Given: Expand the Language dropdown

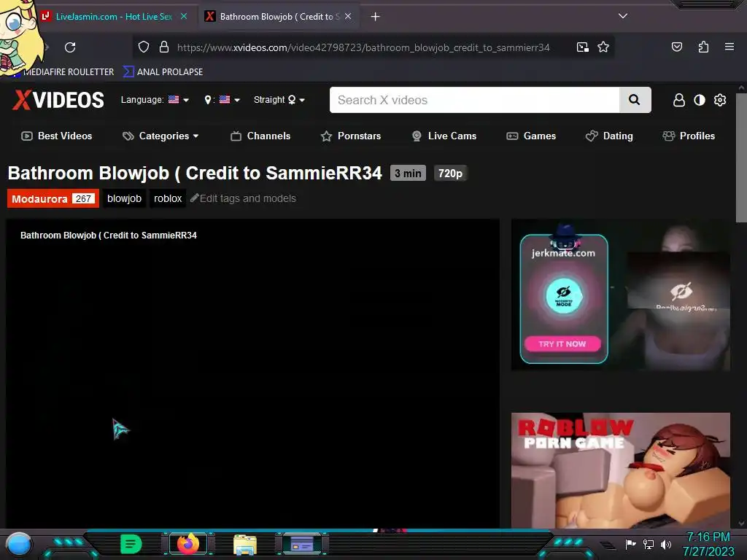Looking at the screenshot, I should point(155,99).
